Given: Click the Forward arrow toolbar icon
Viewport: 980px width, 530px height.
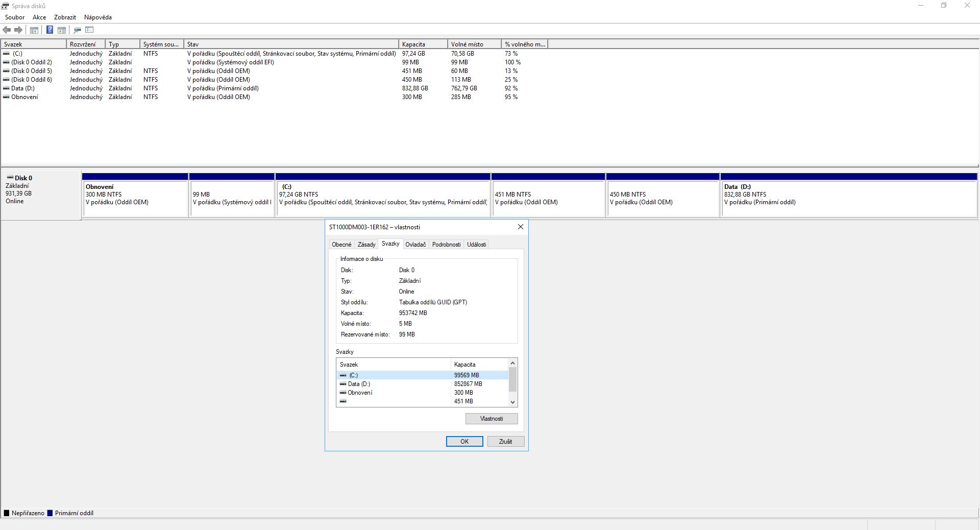Looking at the screenshot, I should click(18, 30).
